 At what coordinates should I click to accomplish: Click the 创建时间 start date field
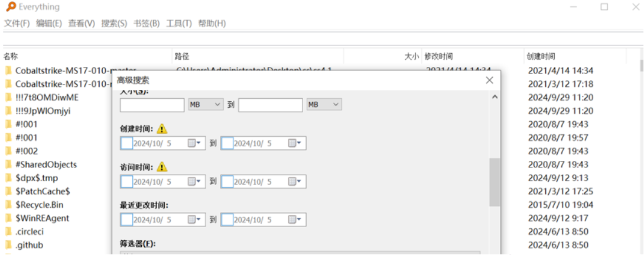point(163,143)
